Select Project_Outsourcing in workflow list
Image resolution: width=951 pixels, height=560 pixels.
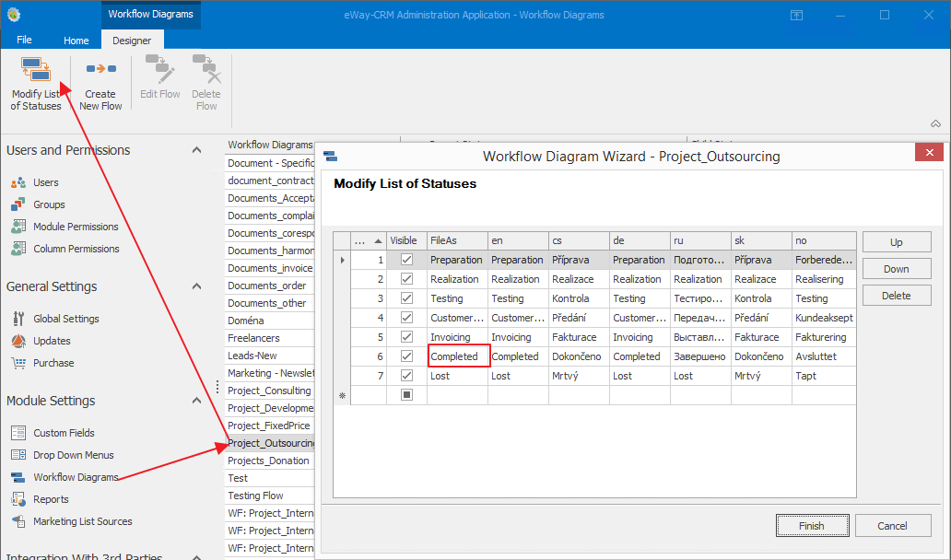coord(270,443)
